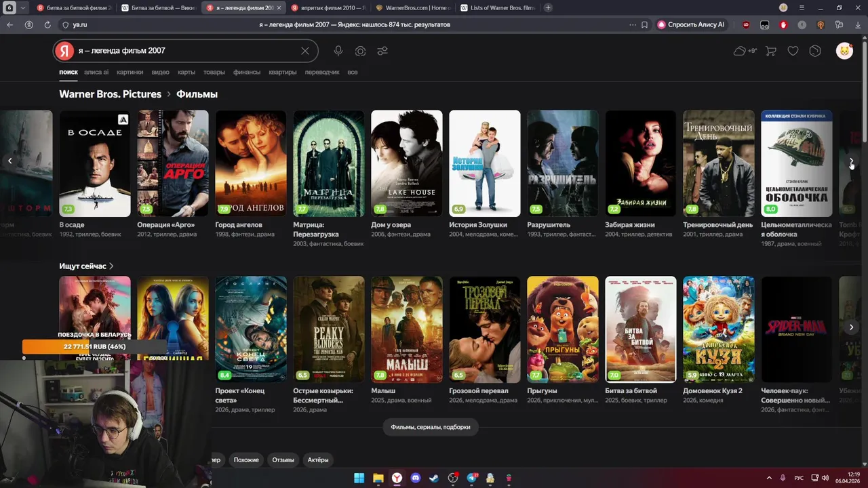Reload the page
Screen dimensions: 868x488
click(47, 24)
